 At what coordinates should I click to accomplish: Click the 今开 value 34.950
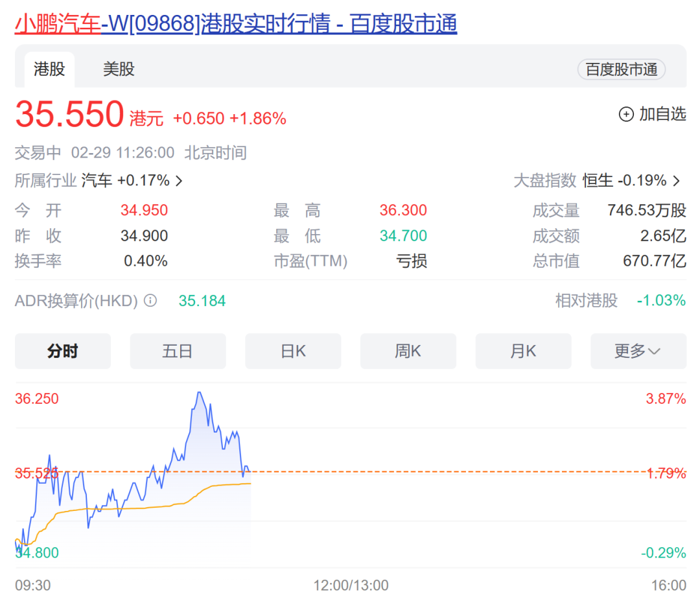point(144,210)
